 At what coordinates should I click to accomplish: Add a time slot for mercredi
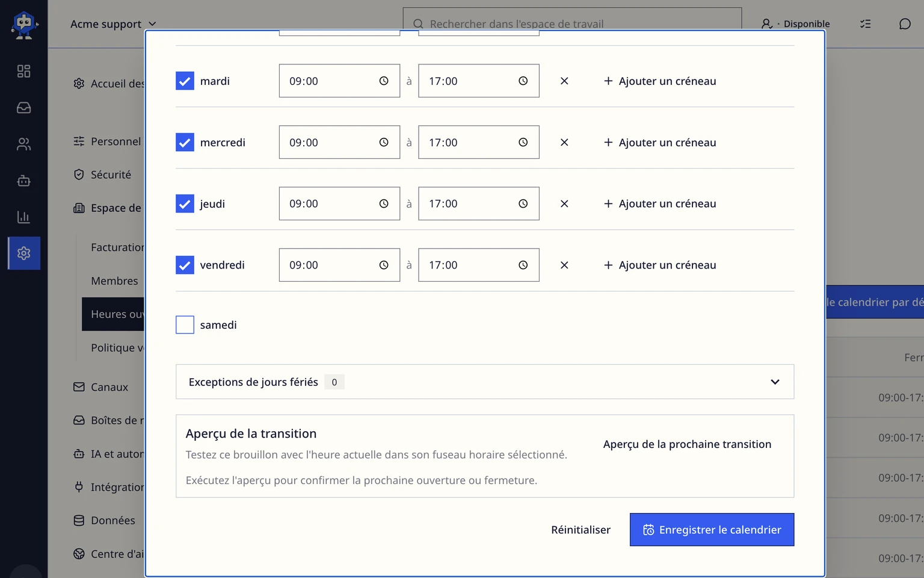pyautogui.click(x=660, y=142)
